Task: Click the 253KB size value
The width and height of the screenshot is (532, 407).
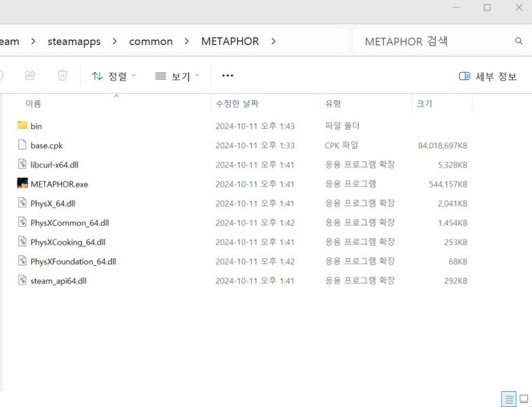Action: pyautogui.click(x=456, y=242)
